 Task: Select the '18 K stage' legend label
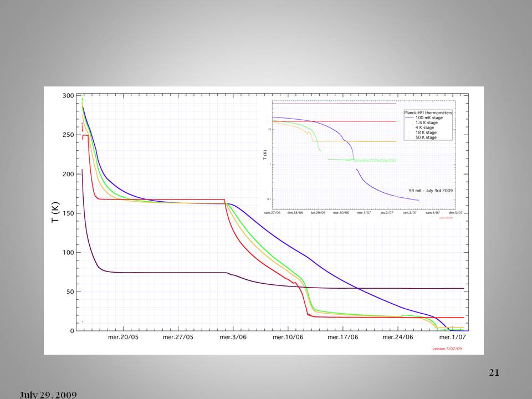click(x=426, y=133)
